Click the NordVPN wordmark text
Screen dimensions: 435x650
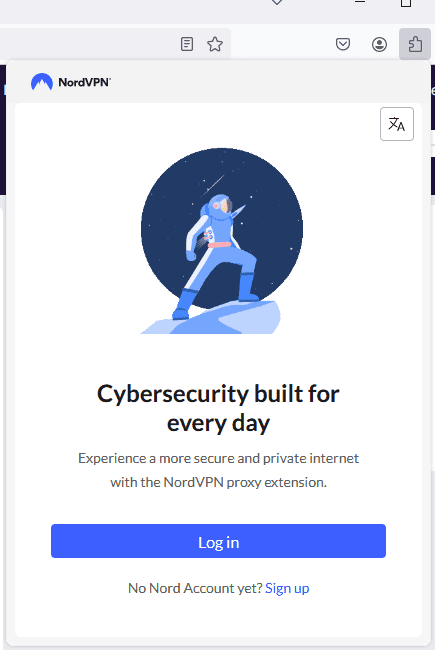(85, 82)
